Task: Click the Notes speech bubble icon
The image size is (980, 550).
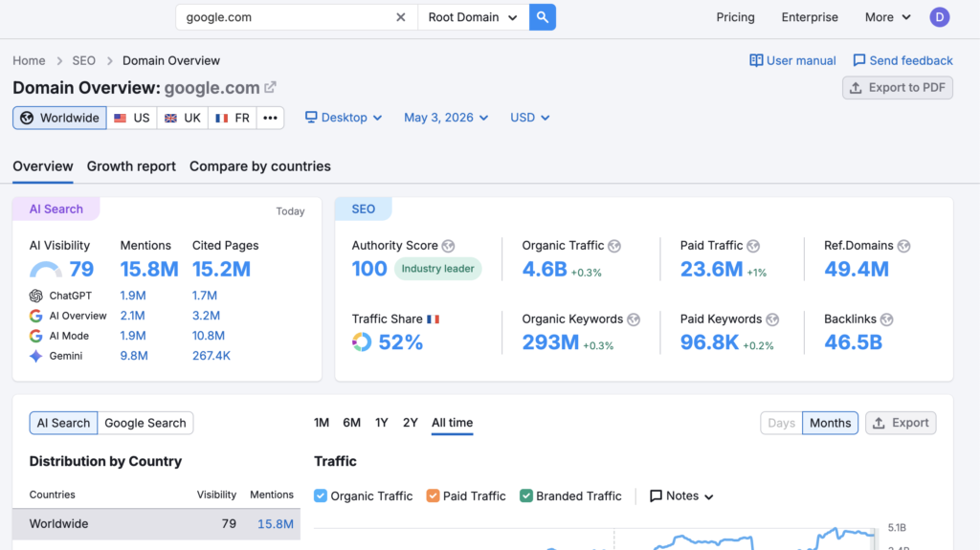Action: (x=656, y=496)
